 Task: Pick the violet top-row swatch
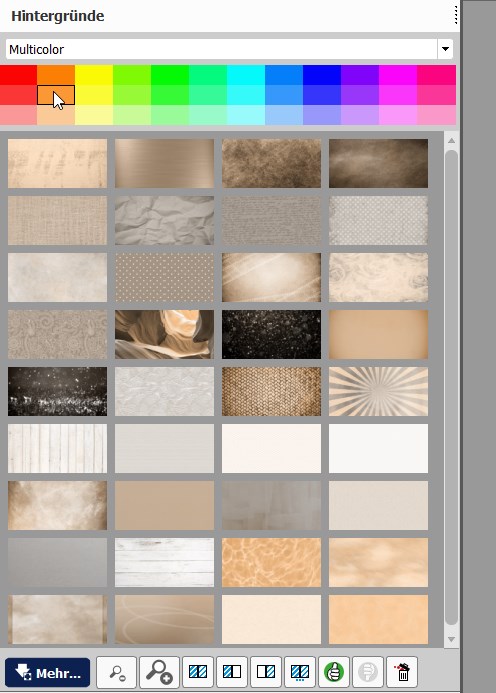[360, 75]
